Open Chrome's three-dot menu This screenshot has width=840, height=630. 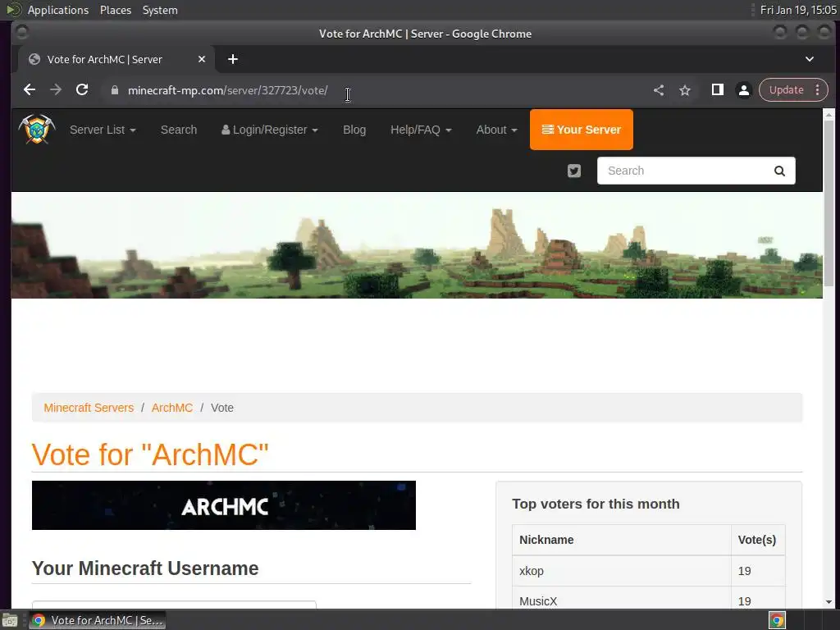tap(818, 90)
